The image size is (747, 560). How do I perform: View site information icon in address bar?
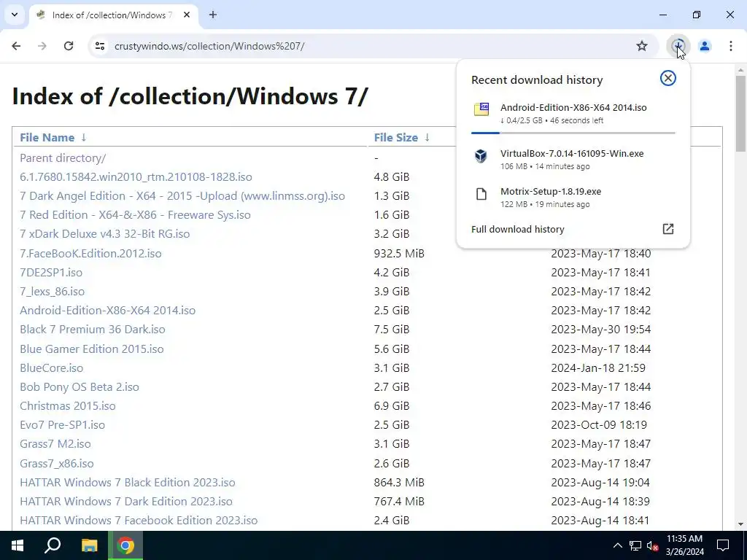pyautogui.click(x=99, y=46)
